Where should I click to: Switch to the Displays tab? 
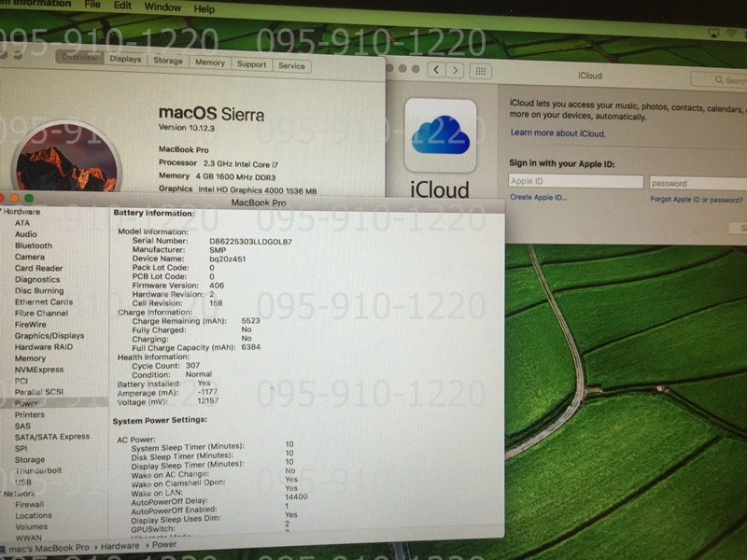point(125,60)
